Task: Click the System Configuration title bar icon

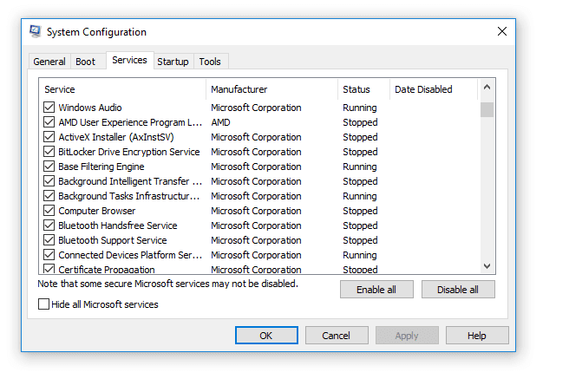Action: (36, 31)
